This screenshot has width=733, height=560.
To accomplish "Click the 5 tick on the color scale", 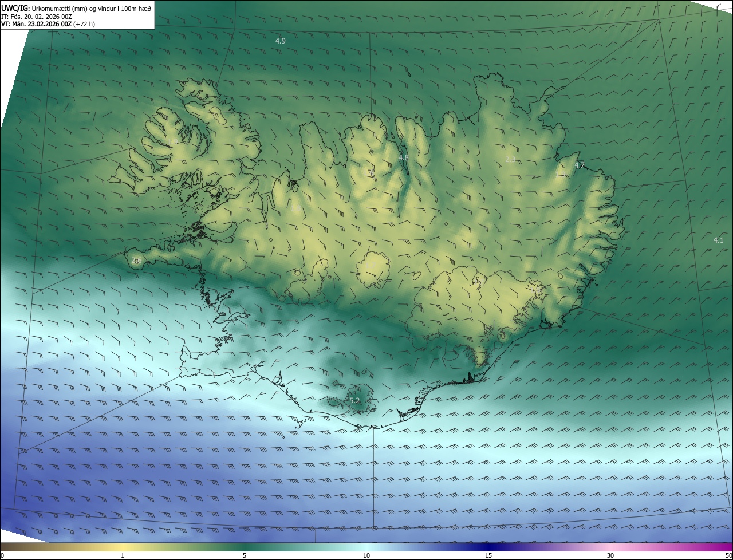I will pos(245,555).
